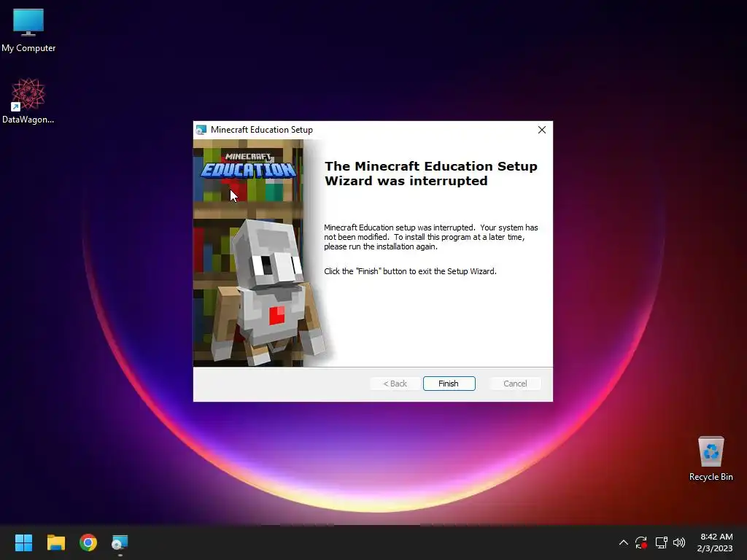Select the Recycle Bin desktop icon
Image resolution: width=747 pixels, height=560 pixels.
pos(711,459)
